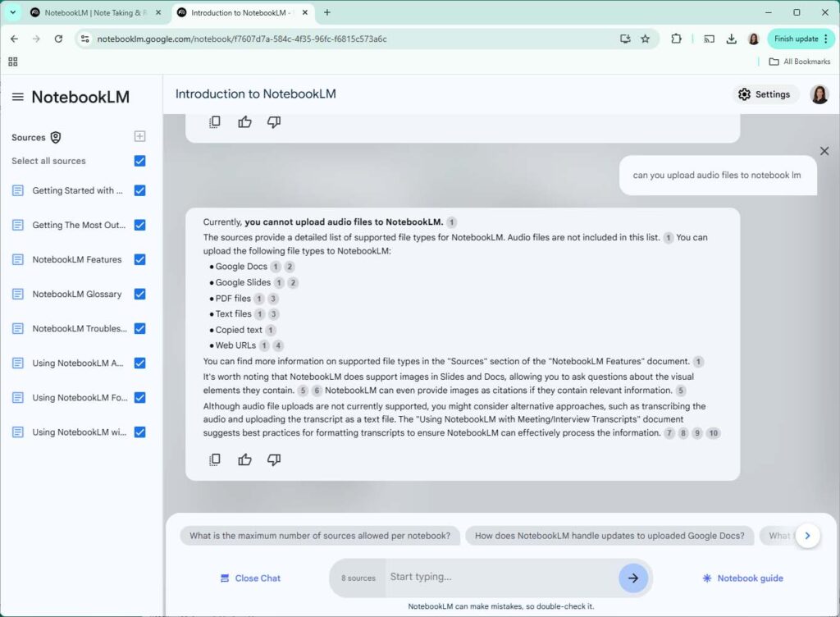Give thumbs down to audio files answer

pos(274,459)
